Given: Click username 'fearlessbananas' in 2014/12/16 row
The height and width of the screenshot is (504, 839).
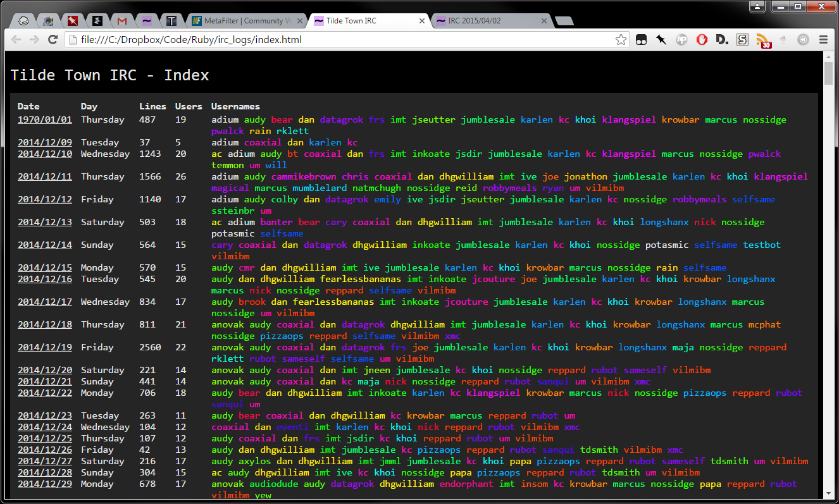Looking at the screenshot, I should tap(361, 279).
